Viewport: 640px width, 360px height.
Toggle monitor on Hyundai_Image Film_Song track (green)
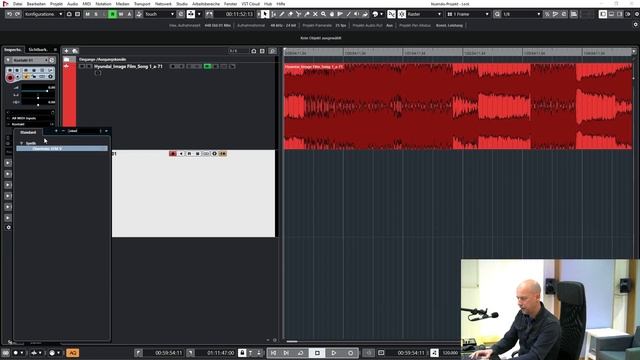tap(207, 66)
